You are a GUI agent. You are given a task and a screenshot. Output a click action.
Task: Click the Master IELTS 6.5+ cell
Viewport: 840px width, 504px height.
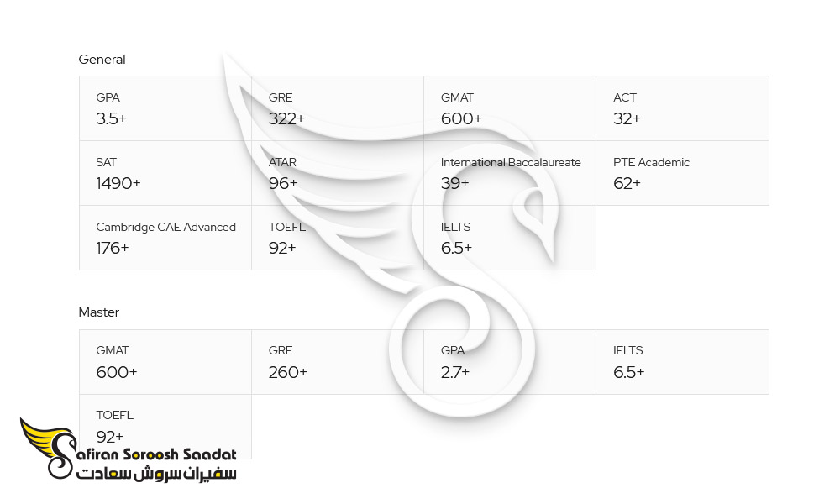click(682, 362)
